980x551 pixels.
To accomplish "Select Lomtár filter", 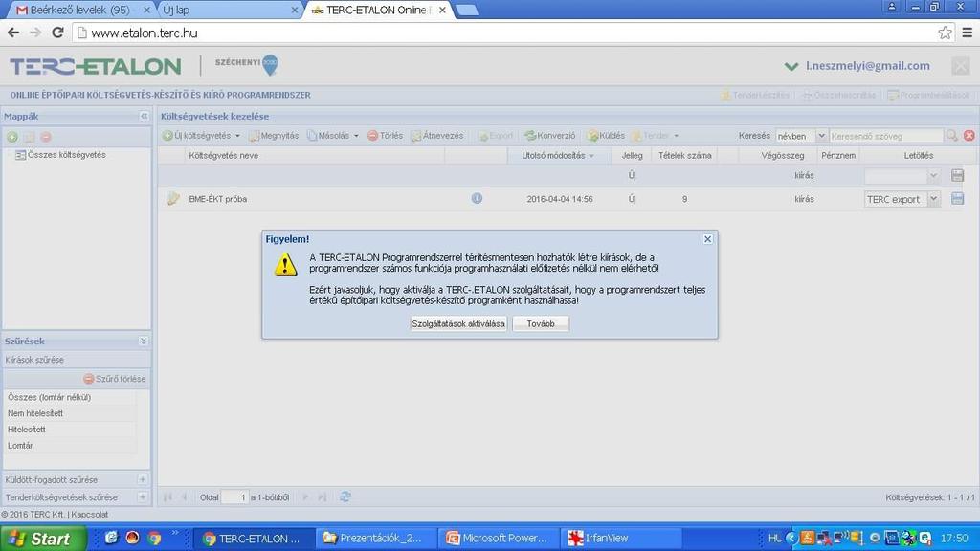I will (x=20, y=446).
